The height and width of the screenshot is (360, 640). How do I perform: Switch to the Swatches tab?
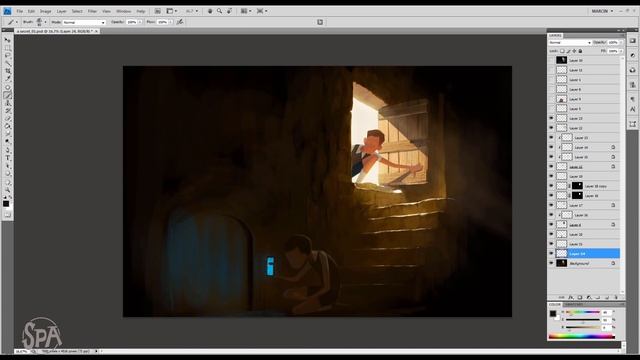(x=573, y=304)
